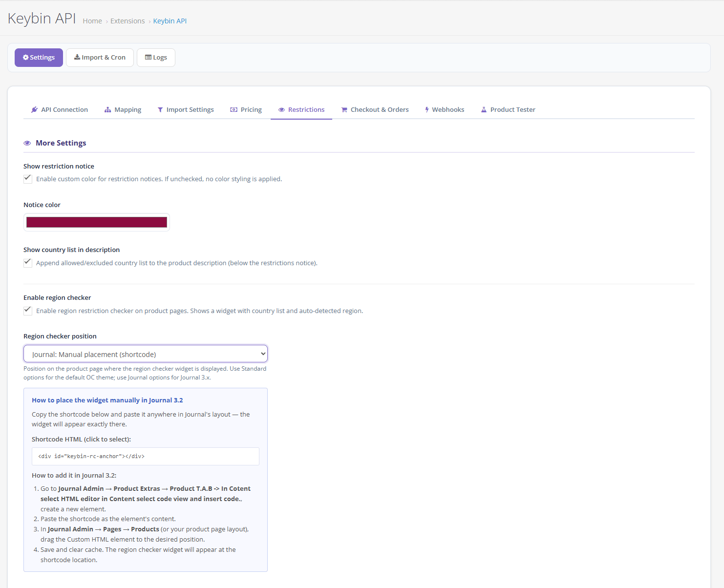This screenshot has width=724, height=588.
Task: Click the eye icon beside More Settings
Action: click(x=27, y=143)
